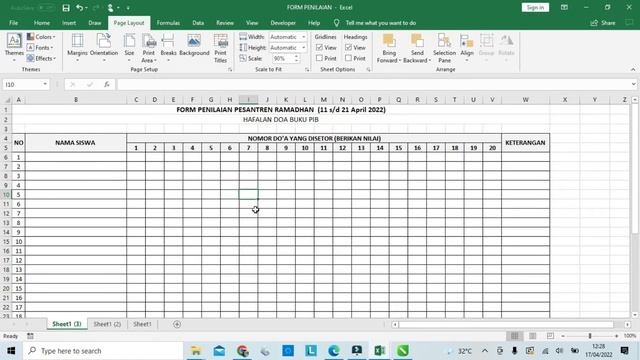The width and height of the screenshot is (640, 360).
Task: Click the Share button
Action: [x=603, y=23]
